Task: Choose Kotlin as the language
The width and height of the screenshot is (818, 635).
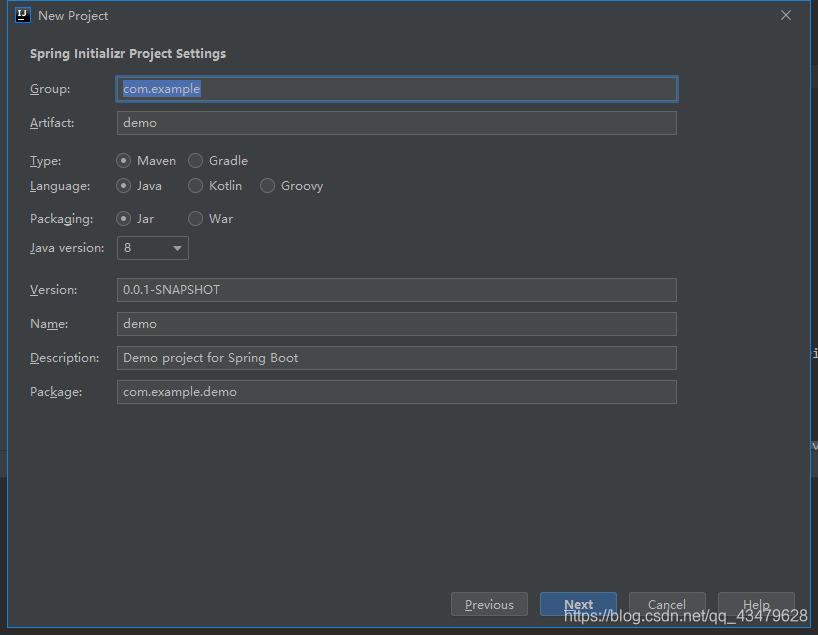Action: coord(215,186)
